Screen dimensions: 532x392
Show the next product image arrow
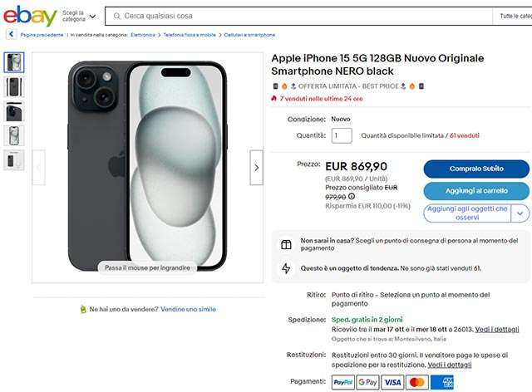(x=256, y=168)
